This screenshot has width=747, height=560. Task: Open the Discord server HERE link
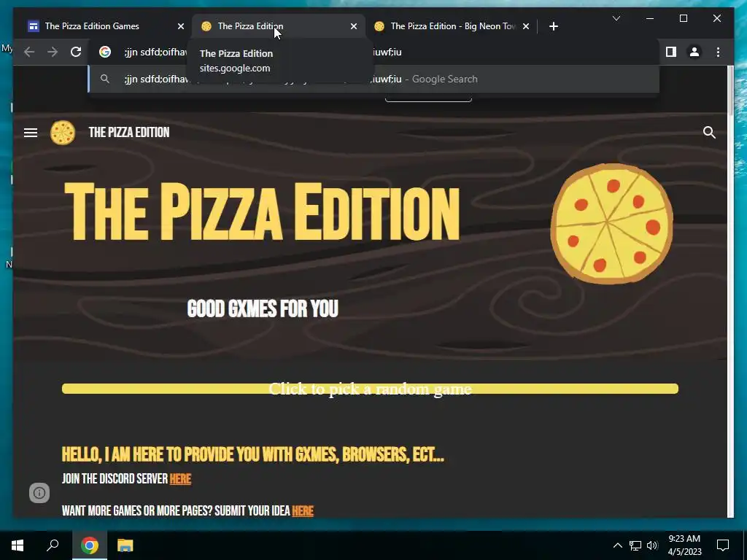pos(180,478)
